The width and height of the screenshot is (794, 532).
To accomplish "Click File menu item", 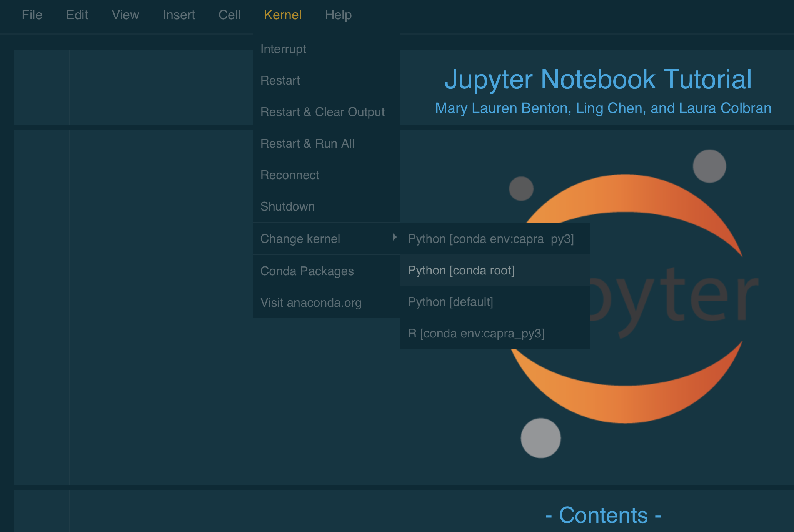I will pyautogui.click(x=32, y=14).
